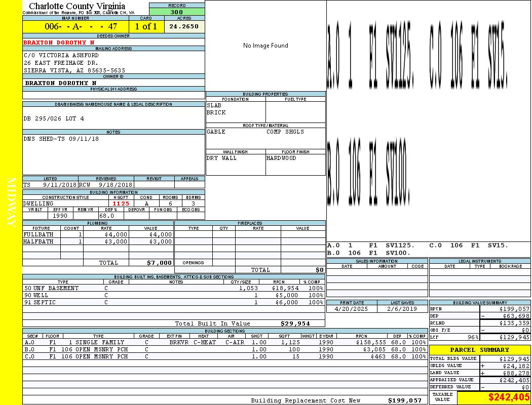Select section B.0 OPEN MSNRY PCH row

(x=225, y=349)
